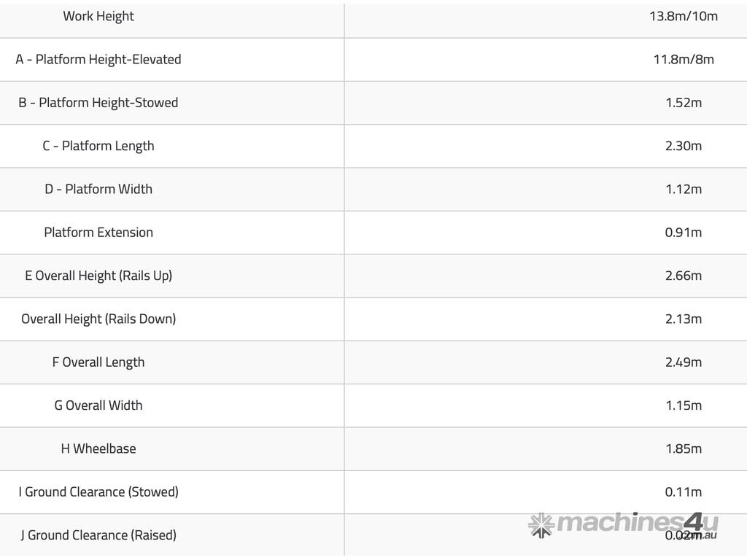This screenshot has height=560, width=747.
Task: Click the 2.66m rails up value
Action: click(684, 276)
